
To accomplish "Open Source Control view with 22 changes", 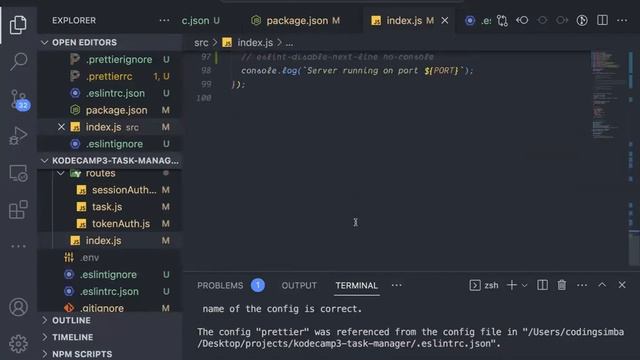I will [18, 99].
